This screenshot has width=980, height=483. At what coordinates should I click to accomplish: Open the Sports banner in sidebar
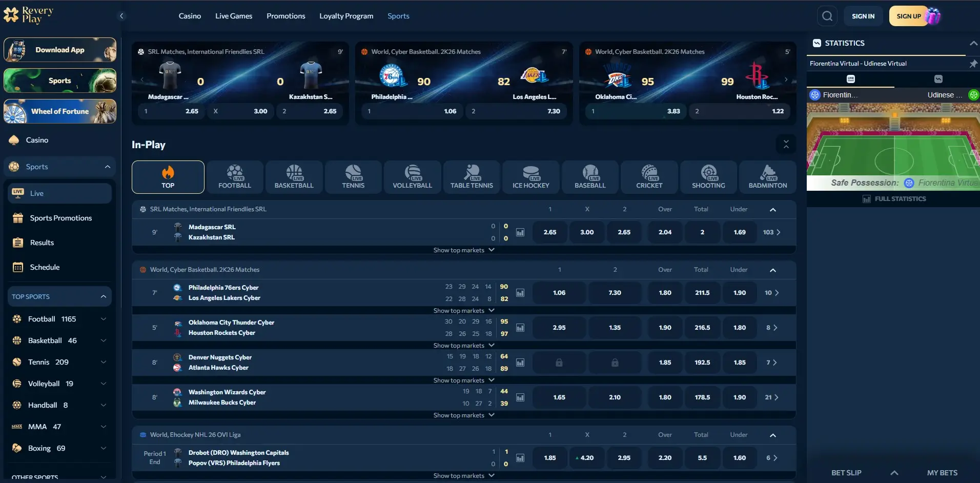point(60,80)
